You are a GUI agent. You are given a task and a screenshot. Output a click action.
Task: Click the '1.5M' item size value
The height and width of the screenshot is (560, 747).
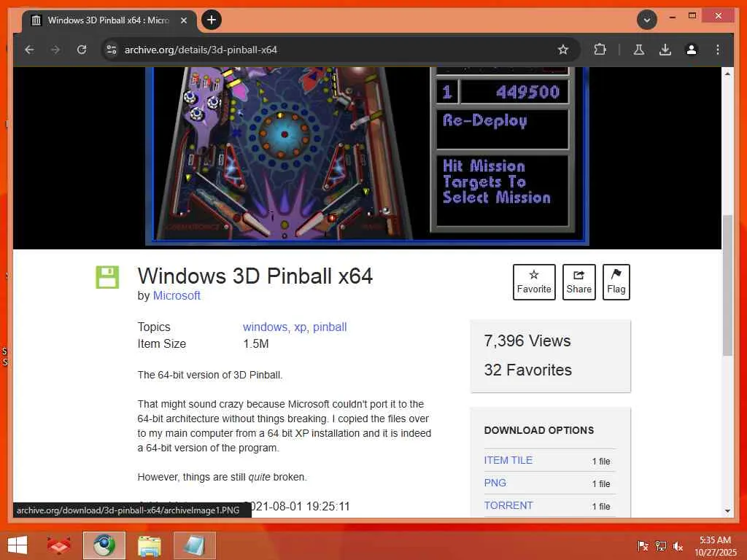(256, 344)
